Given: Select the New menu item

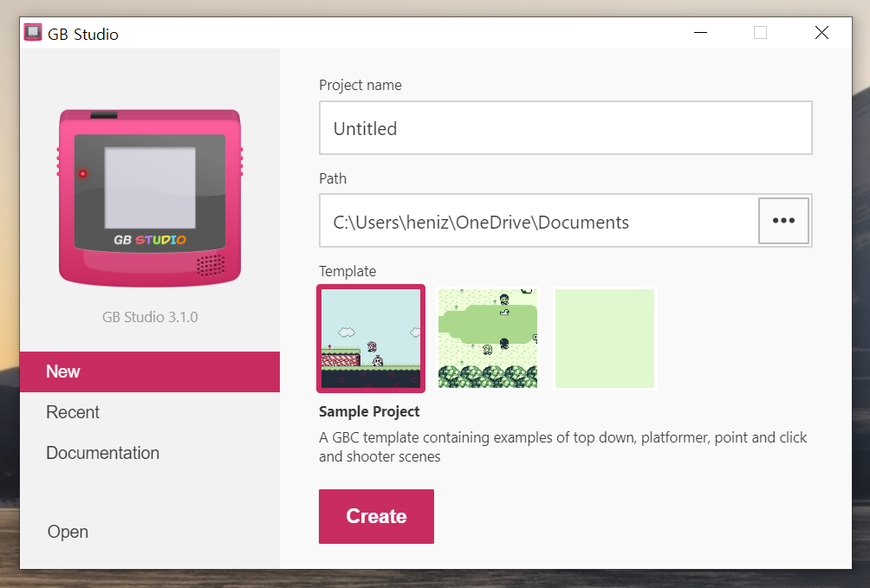Looking at the screenshot, I should point(150,372).
